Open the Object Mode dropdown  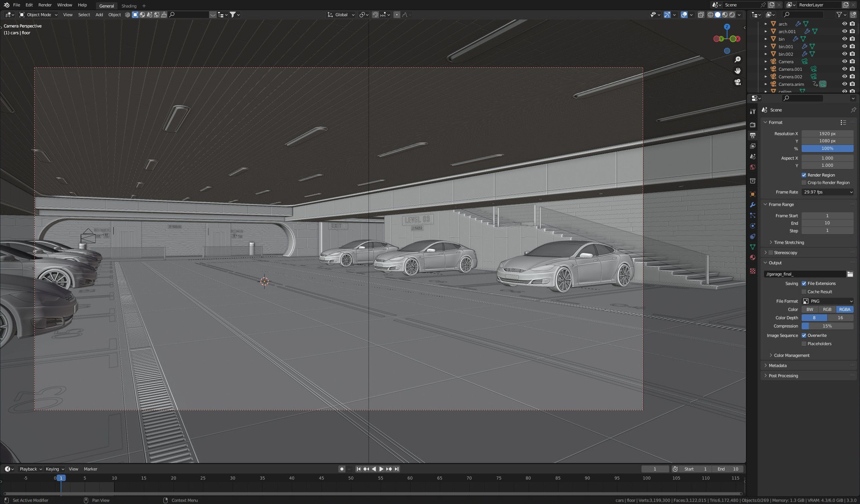pyautogui.click(x=38, y=15)
